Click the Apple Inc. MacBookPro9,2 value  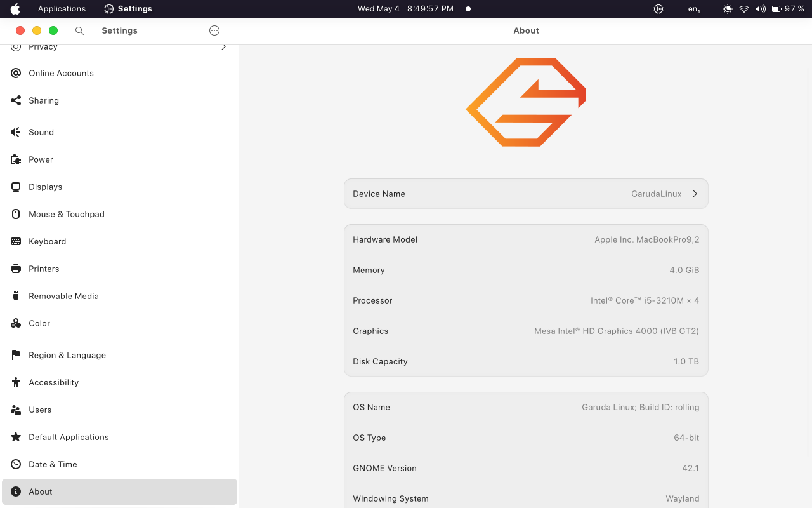[x=647, y=239]
